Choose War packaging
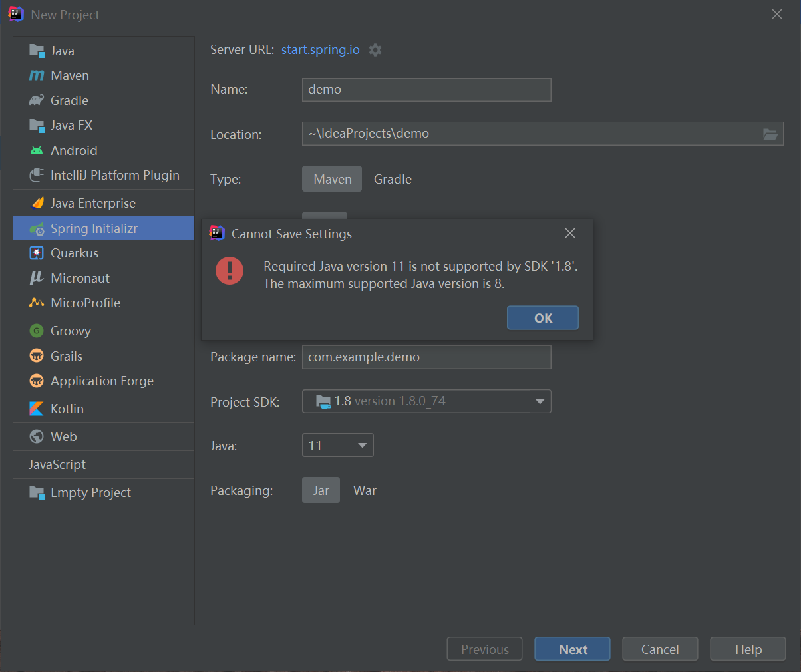This screenshot has width=801, height=672. click(x=365, y=490)
